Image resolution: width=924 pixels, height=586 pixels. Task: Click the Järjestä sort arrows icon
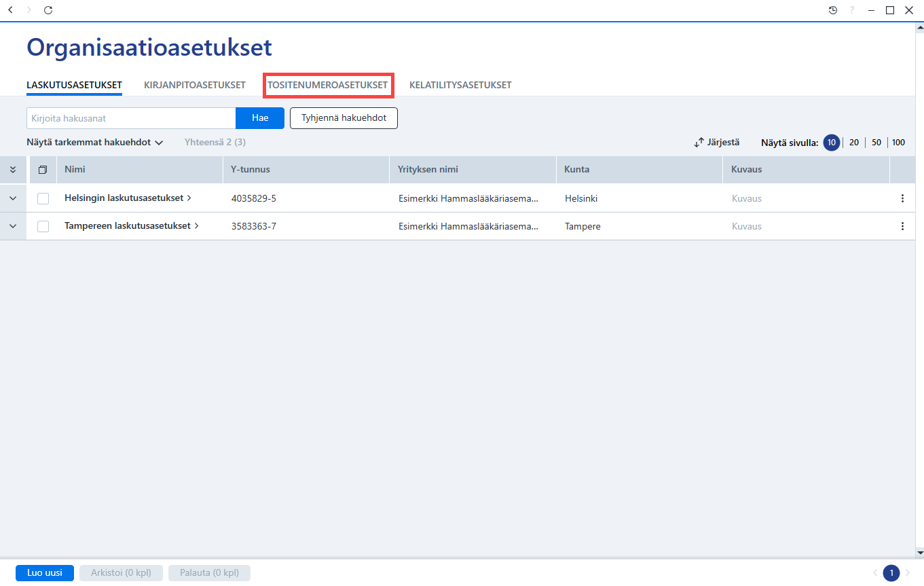pyautogui.click(x=699, y=143)
